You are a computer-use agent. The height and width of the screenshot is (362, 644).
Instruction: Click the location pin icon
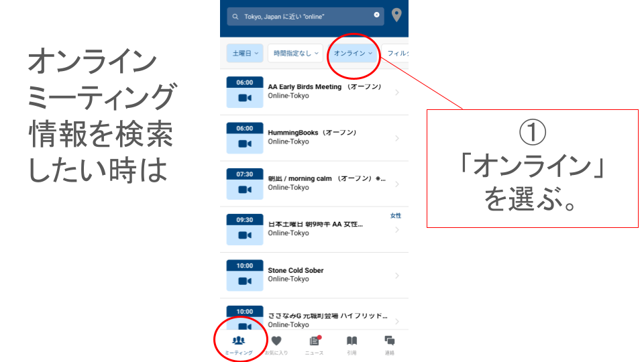coord(396,15)
